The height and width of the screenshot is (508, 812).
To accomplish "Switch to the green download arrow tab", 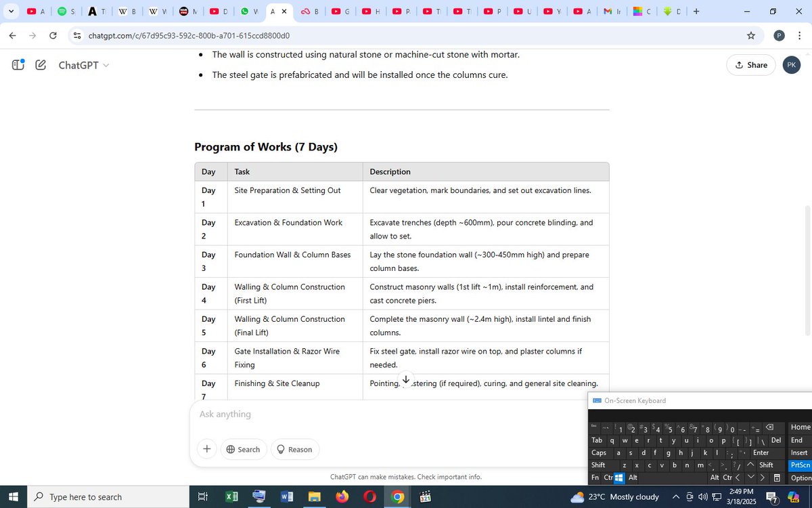I will (672, 12).
